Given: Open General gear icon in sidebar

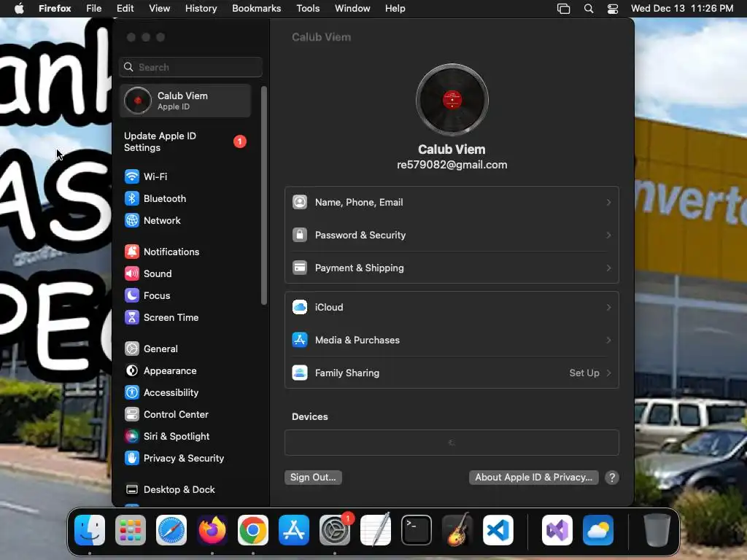Looking at the screenshot, I should click(x=132, y=349).
